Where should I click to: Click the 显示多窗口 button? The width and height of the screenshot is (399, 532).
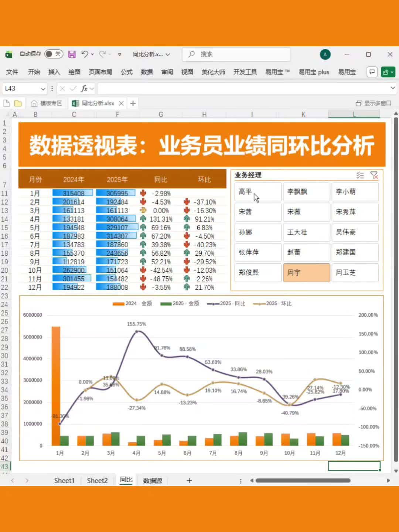coord(372,103)
